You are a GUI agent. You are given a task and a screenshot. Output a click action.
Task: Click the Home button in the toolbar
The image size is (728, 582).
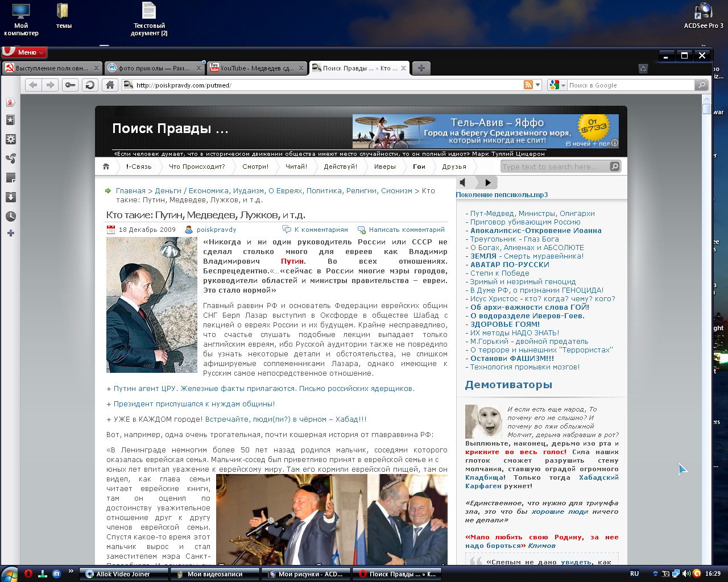pos(110,85)
